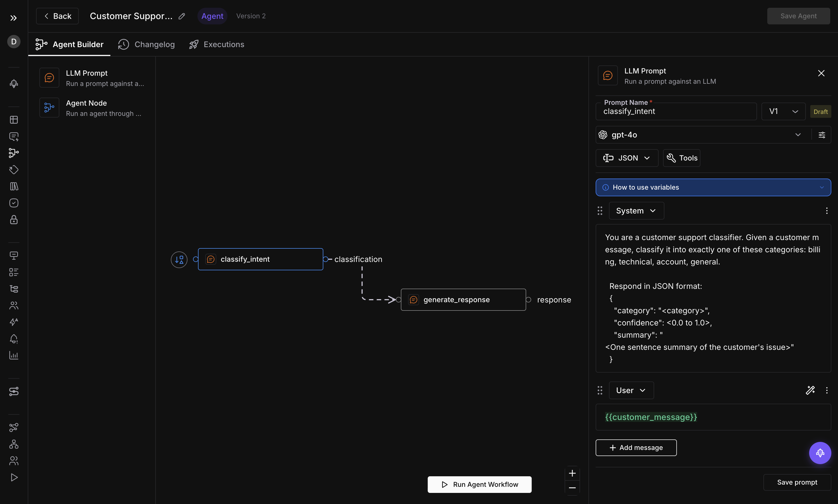Click the library books icon in the sidebar

[x=14, y=186]
